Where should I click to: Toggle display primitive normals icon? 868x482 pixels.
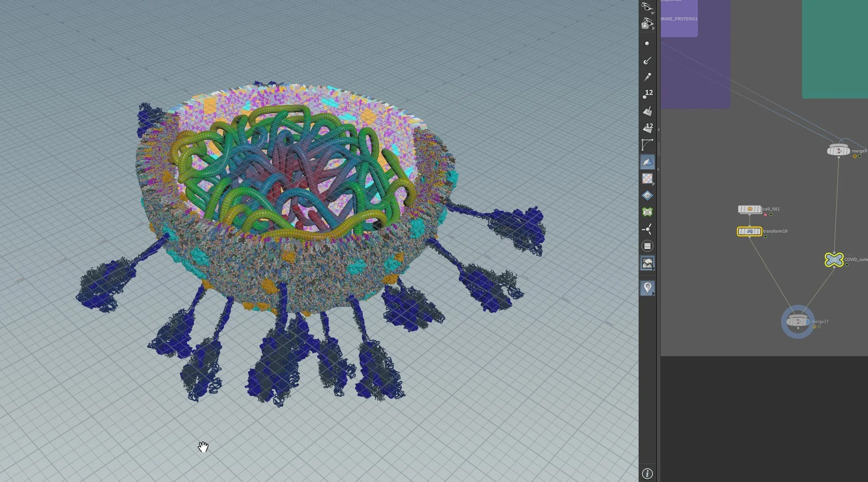coord(647,111)
